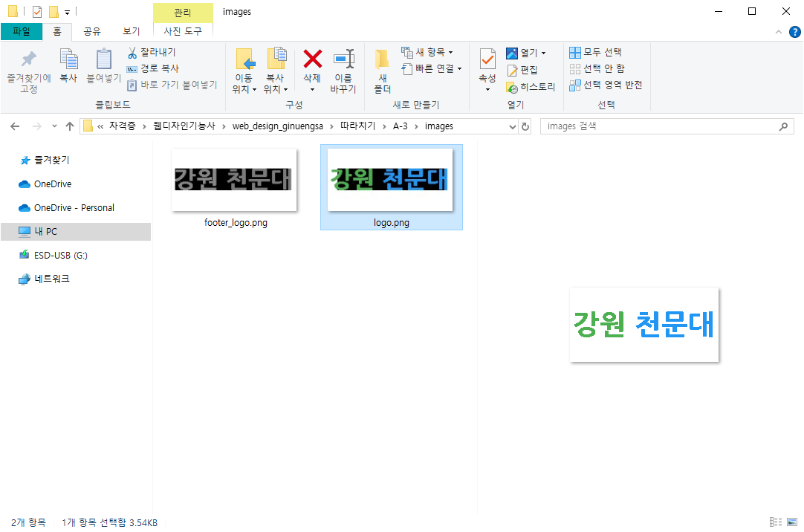The image size is (804, 532).
Task: Open the 파일 (File) tab
Action: tap(21, 31)
